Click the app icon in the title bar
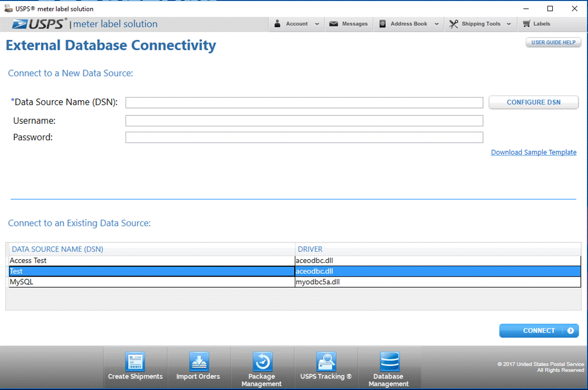 (8, 8)
